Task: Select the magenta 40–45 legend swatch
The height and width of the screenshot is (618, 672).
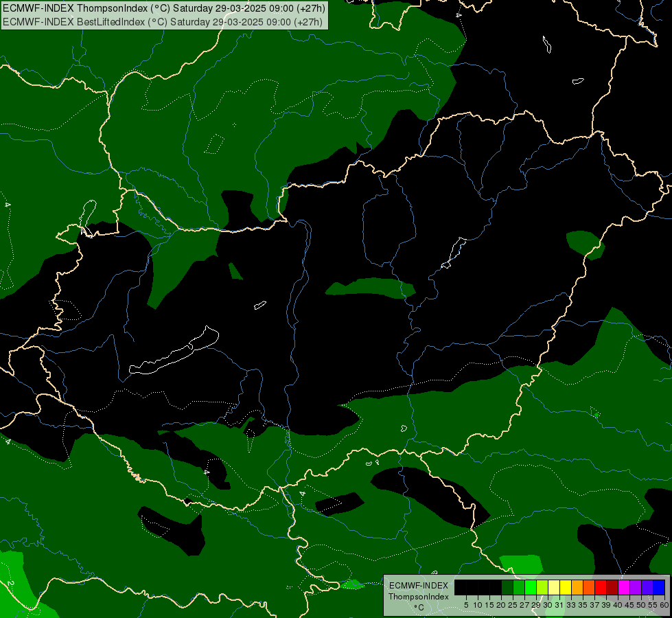Action: coord(624,587)
